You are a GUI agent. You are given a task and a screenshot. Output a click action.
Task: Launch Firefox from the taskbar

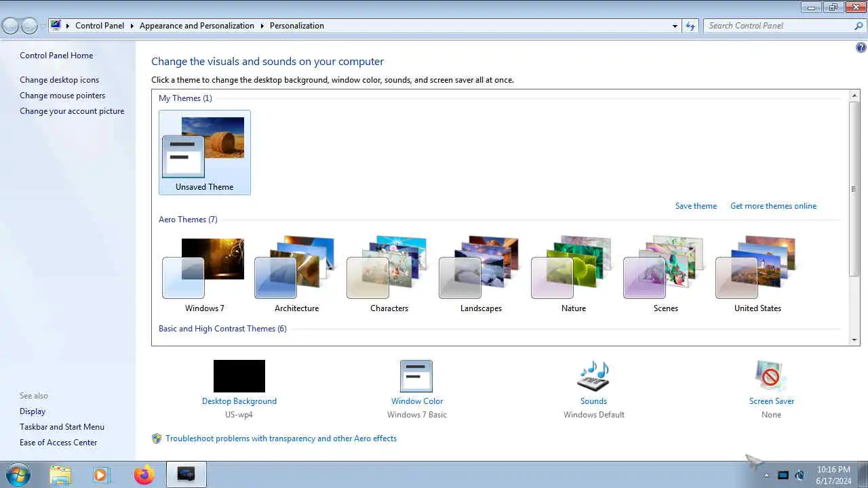144,474
